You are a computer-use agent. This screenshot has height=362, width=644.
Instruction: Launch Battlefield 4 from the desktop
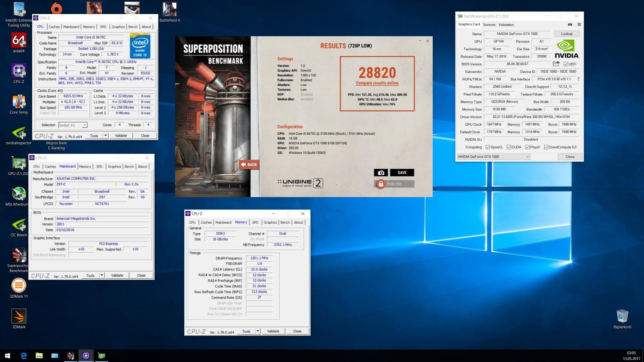click(169, 12)
